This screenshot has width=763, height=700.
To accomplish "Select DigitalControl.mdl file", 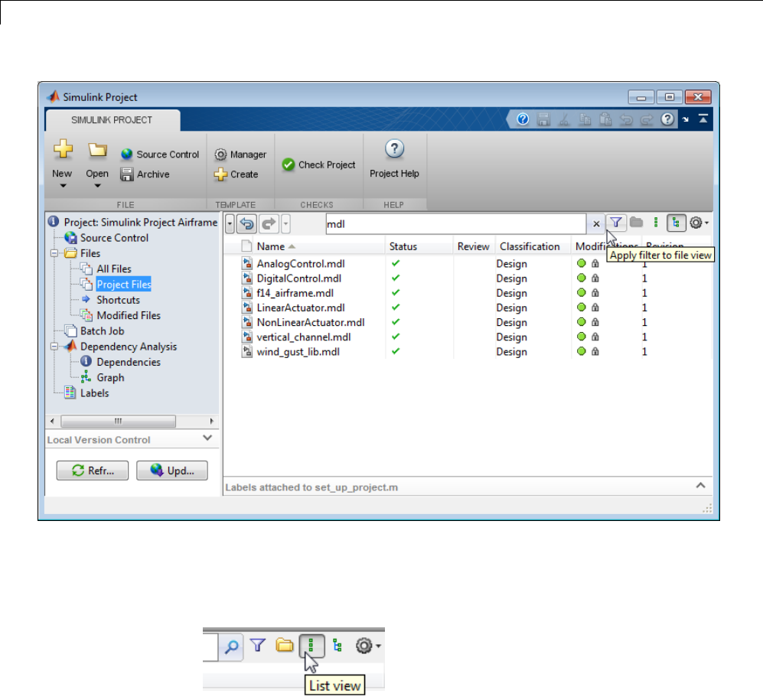I will tap(299, 278).
